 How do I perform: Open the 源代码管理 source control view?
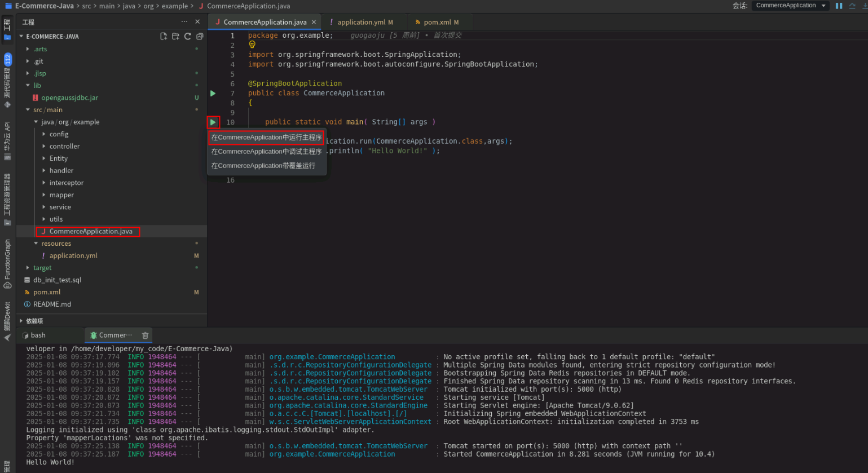tap(7, 81)
